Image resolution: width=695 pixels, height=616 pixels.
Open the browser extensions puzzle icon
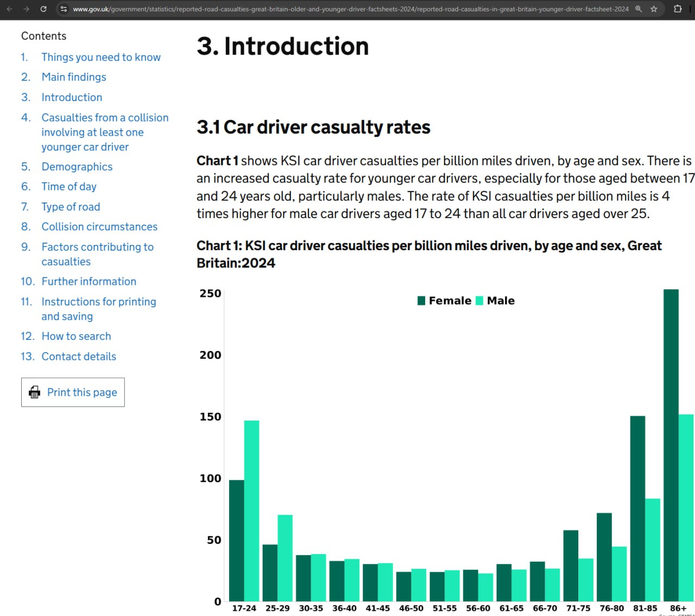tap(678, 9)
